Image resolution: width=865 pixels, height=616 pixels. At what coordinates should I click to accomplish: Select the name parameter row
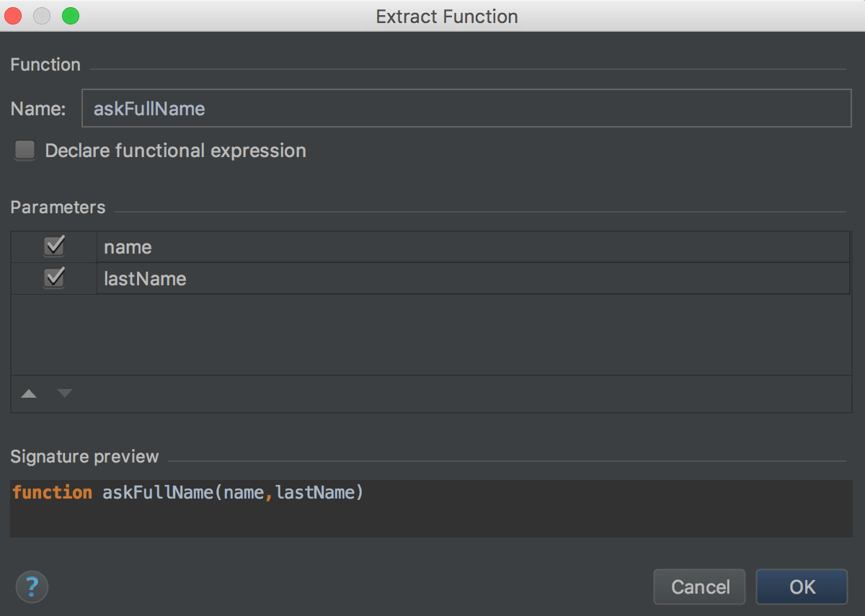[288, 246]
